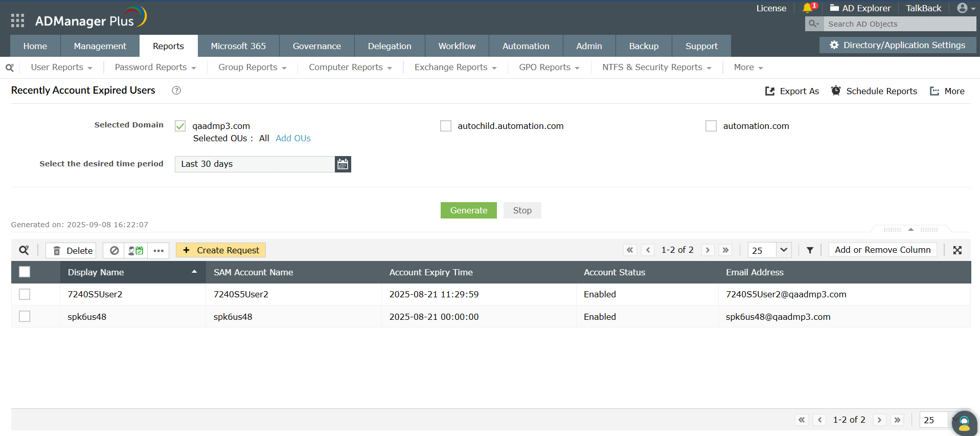Click the disable users icon in the toolbar
This screenshot has width=980, height=436.
coord(114,250)
